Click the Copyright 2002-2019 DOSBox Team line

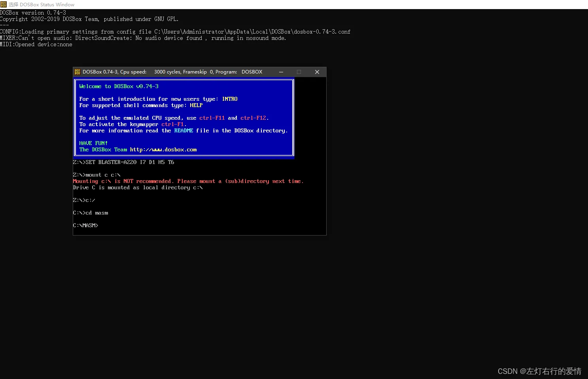coord(89,19)
